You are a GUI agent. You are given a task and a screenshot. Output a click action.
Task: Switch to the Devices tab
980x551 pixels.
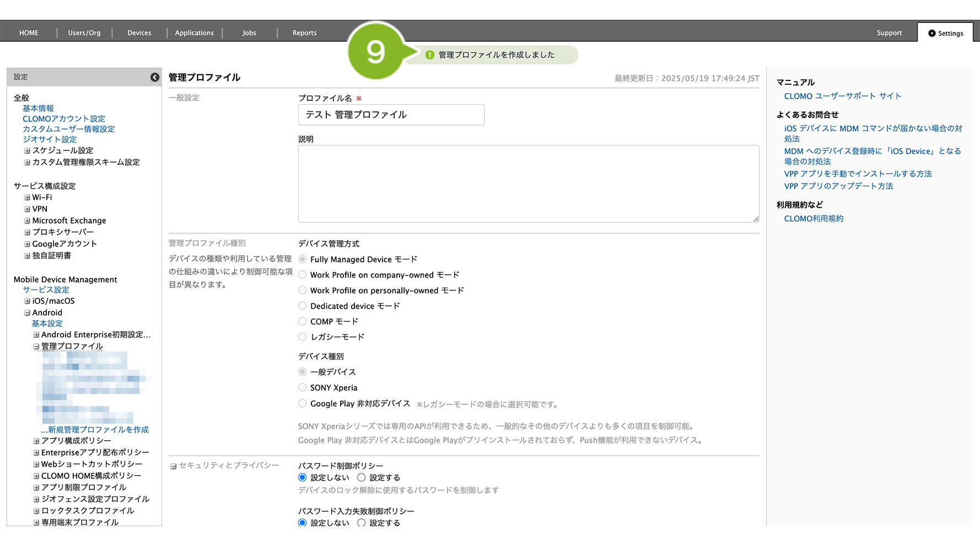point(139,33)
